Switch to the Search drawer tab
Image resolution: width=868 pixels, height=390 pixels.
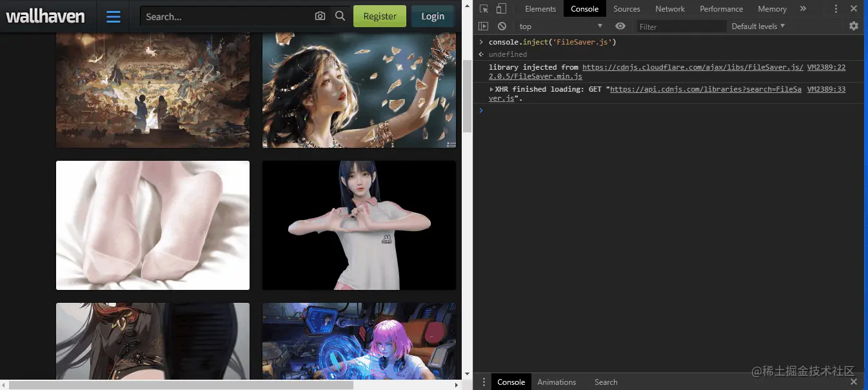(606, 382)
